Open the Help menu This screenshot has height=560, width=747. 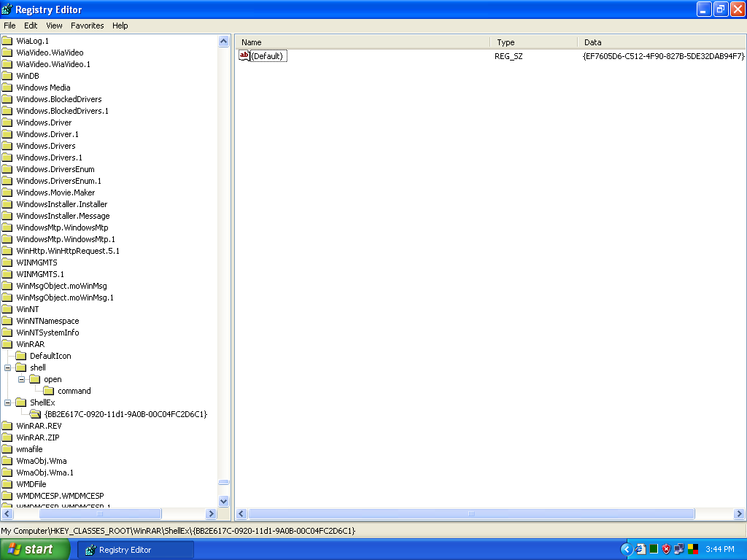pyautogui.click(x=120, y=26)
